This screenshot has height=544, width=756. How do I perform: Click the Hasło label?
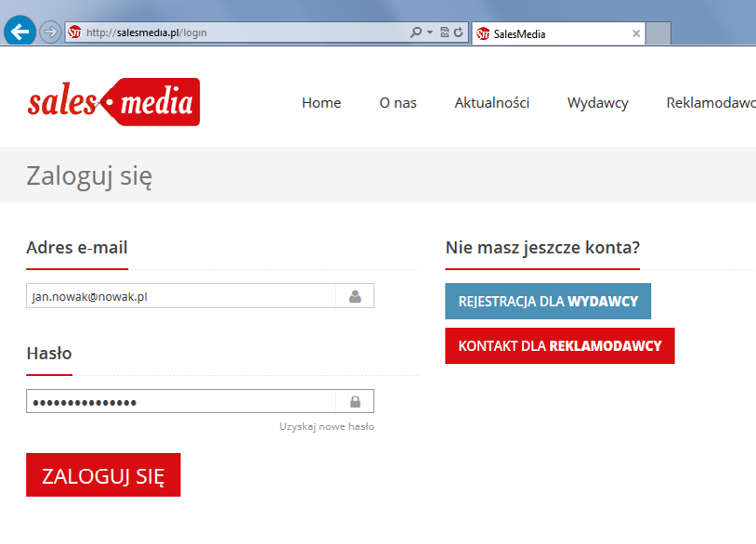[49, 353]
